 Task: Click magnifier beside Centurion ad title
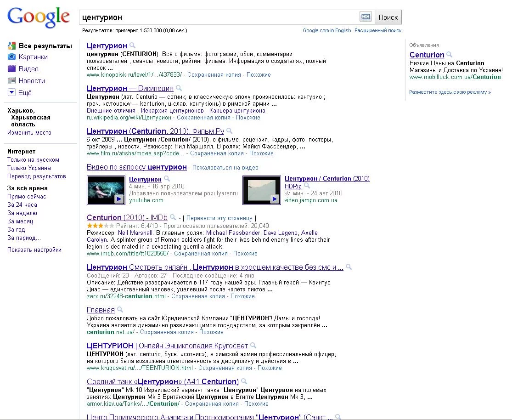tap(449, 54)
